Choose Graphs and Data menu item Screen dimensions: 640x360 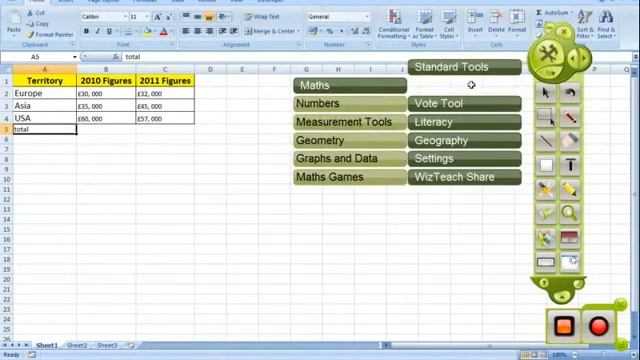tap(350, 159)
